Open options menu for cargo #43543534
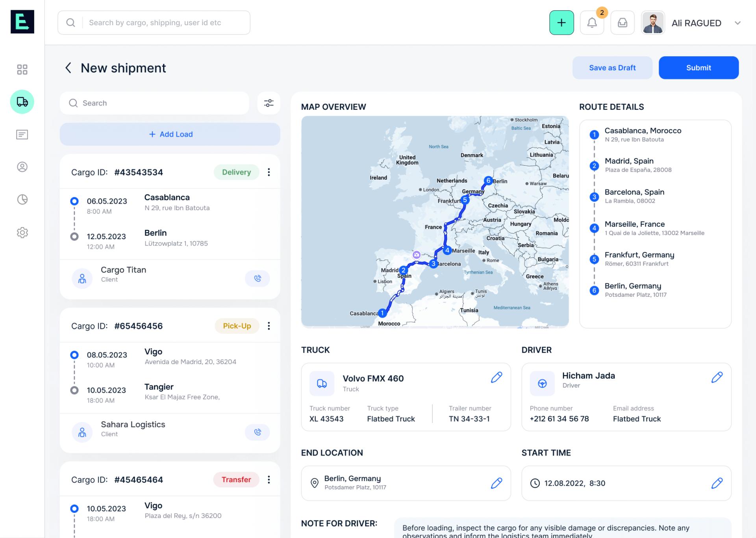 (269, 172)
